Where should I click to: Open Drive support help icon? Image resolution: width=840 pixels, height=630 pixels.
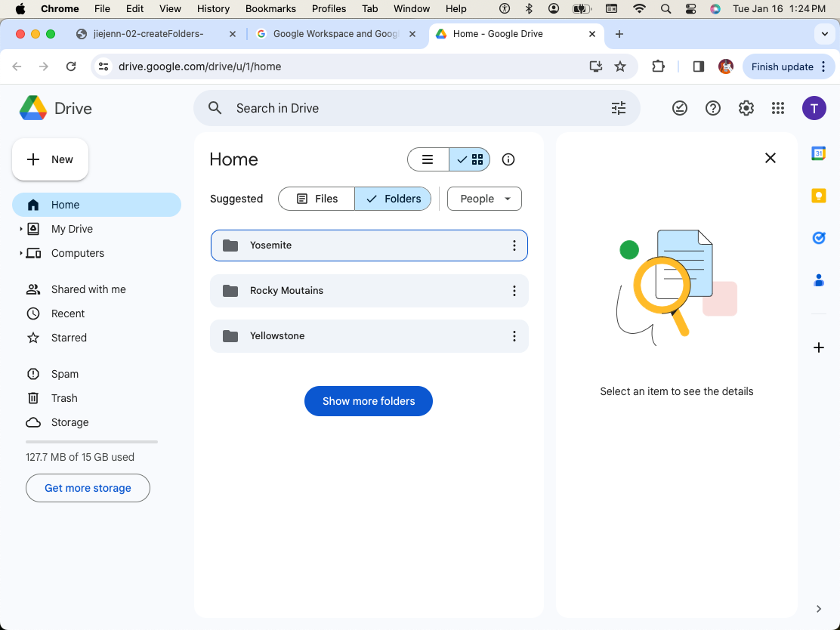tap(712, 108)
